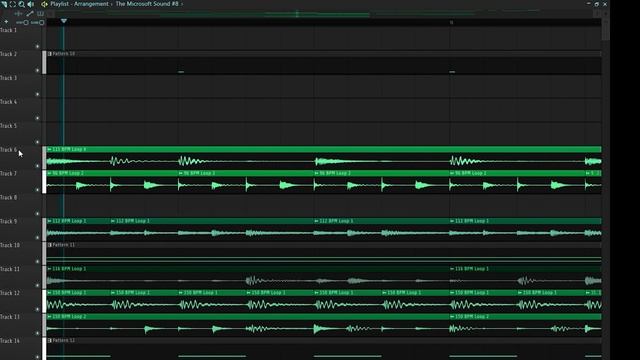Select the Track 8 header label
This screenshot has width=640, height=360.
(x=9, y=198)
